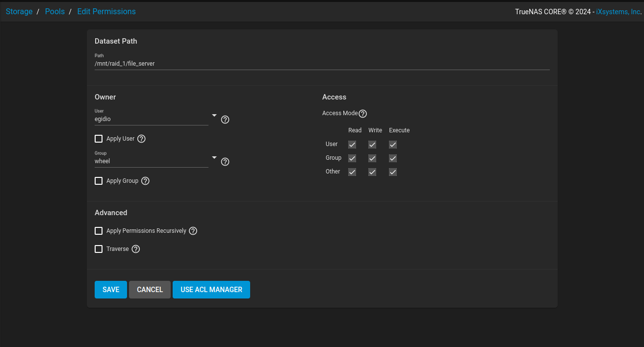Tick the Apply Group checkbox

(99, 181)
